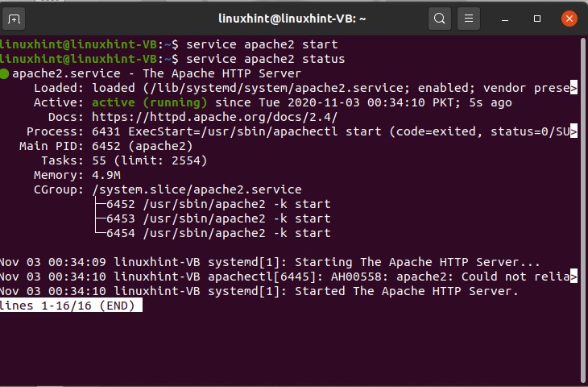Viewport: 588px width, 387px height.
Task: Click the 'service apache2 start' command
Action: [262, 44]
